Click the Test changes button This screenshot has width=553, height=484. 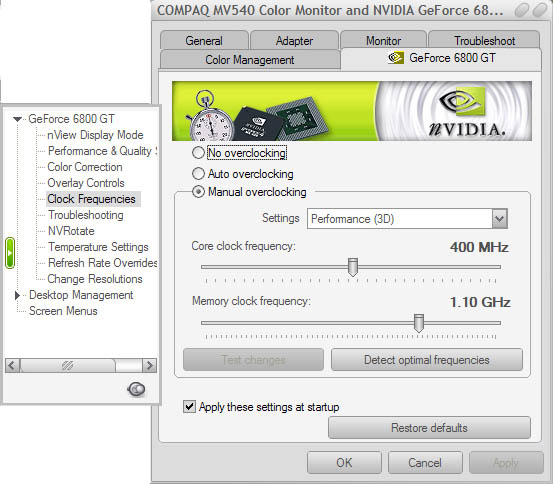(253, 359)
